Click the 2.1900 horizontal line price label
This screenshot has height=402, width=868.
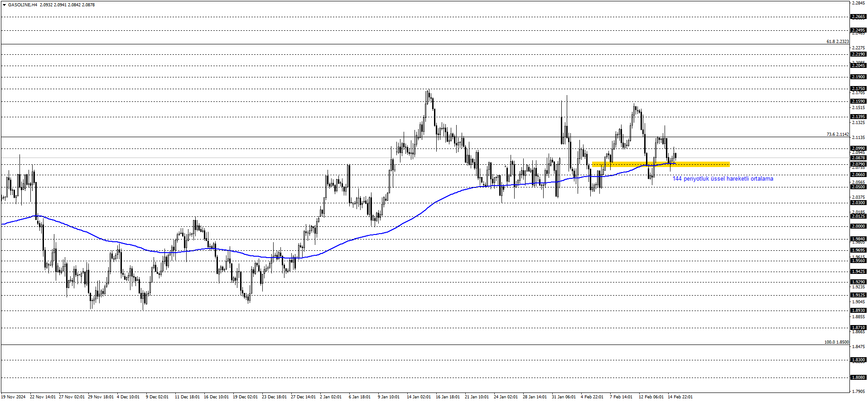(x=858, y=77)
